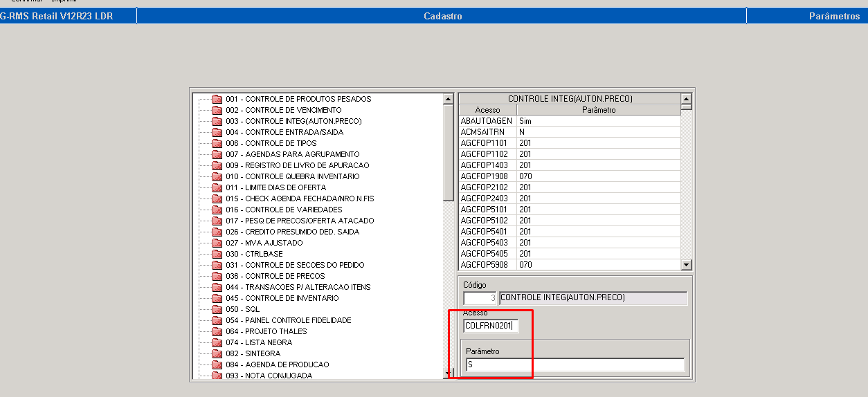Screen dimensions: 868x397
Task: Click folder icon of 082 - SINTEGRA
Action: point(217,353)
